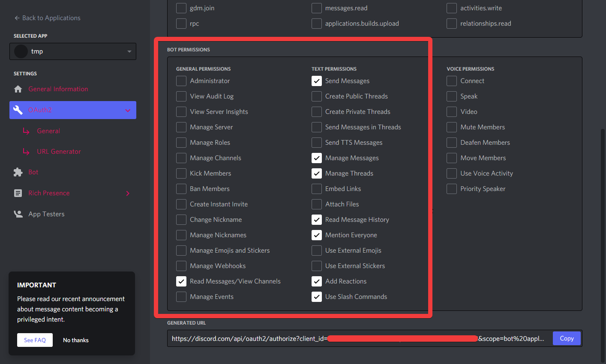
Task: Click the tmp app avatar circle
Action: (21, 51)
